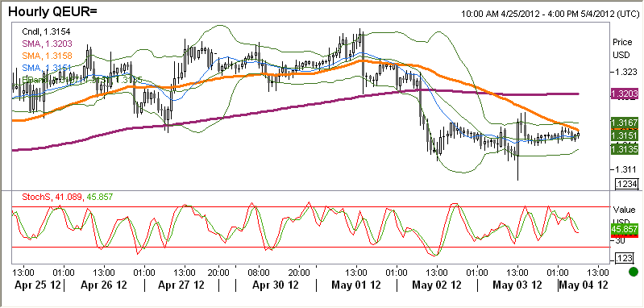The width and height of the screenshot is (644, 308).
Task: Click the green 1.3167 price tag
Action: [x=625, y=123]
